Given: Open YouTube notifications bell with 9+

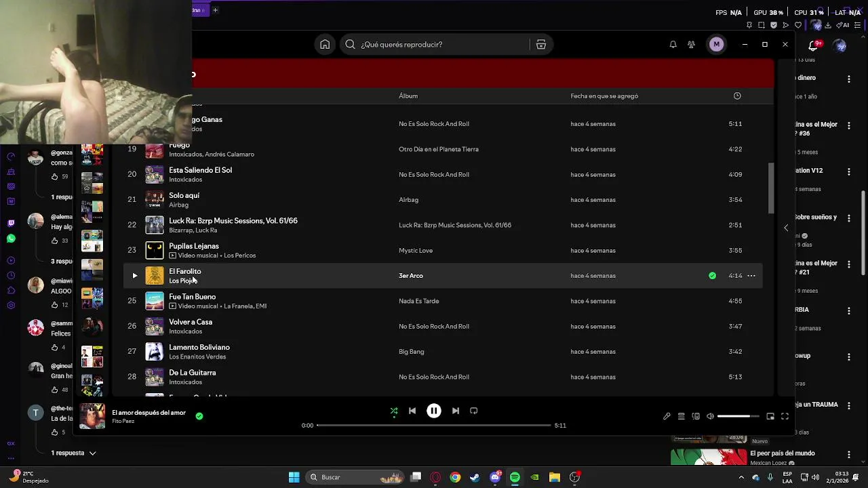Looking at the screenshot, I should 814,45.
